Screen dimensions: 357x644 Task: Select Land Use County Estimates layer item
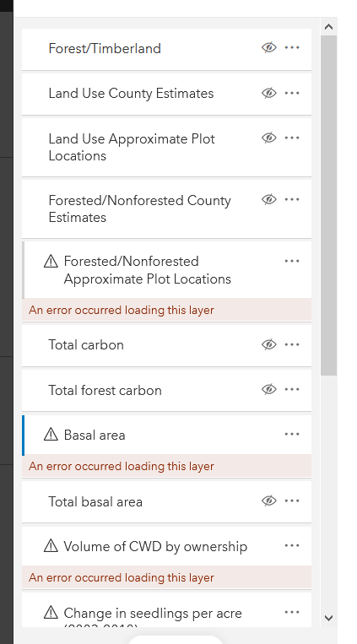166,94
